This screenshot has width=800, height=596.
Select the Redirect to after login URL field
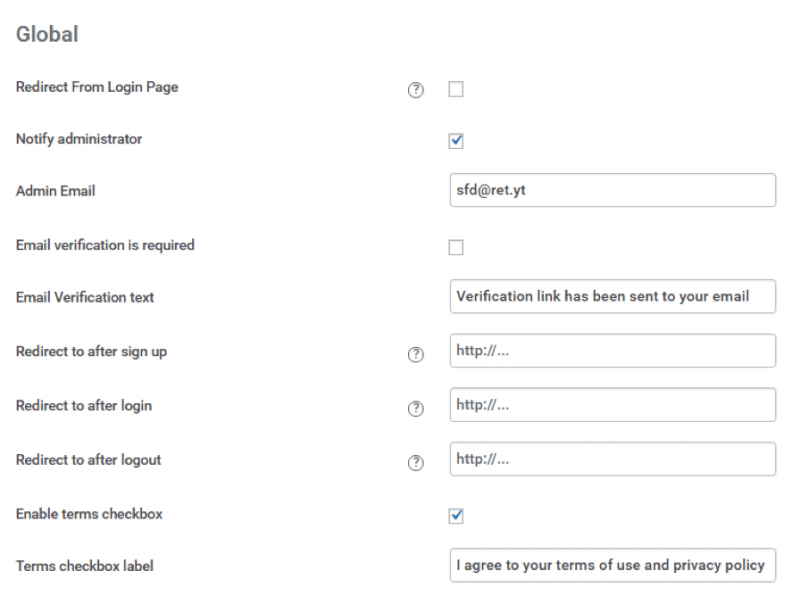(x=612, y=405)
